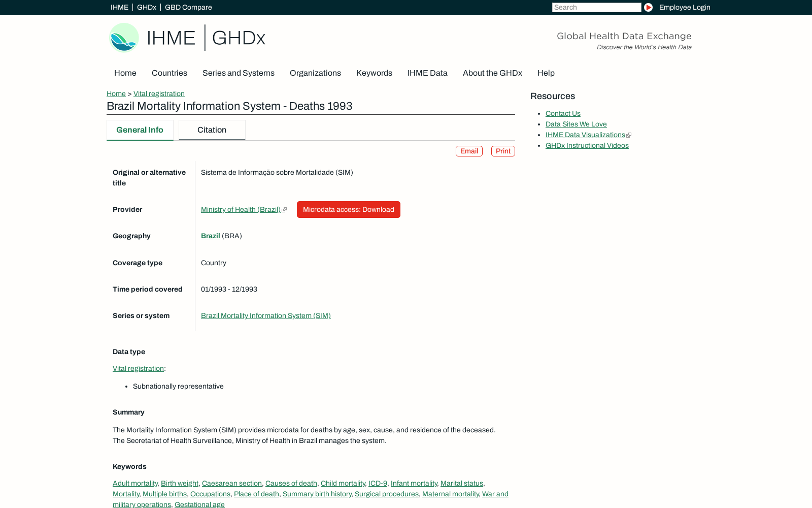
Task: Click 'Sistema de Informação sobre Mortalidade (SIM)' text
Action: (277, 173)
